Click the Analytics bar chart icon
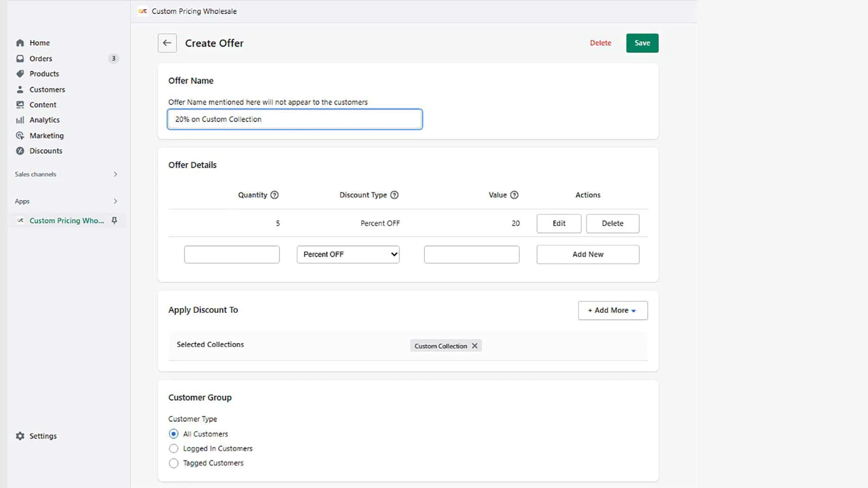This screenshot has height=488, width=868. [20, 120]
